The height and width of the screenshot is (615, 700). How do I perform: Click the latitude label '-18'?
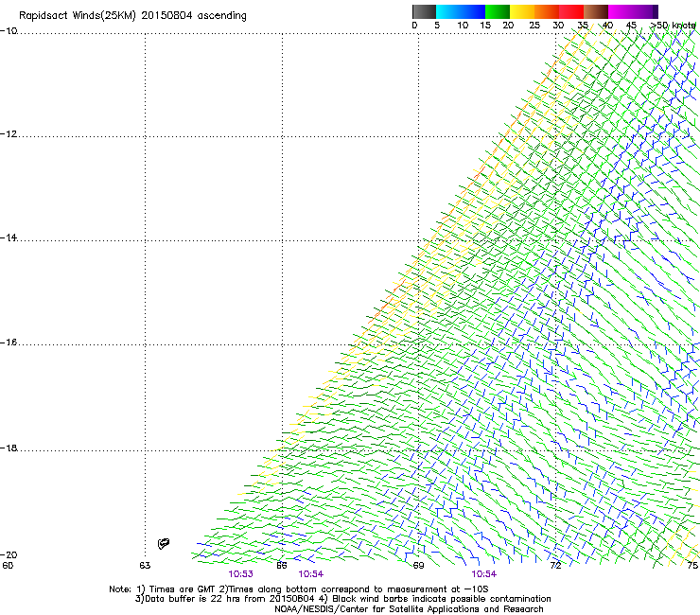click(9, 448)
